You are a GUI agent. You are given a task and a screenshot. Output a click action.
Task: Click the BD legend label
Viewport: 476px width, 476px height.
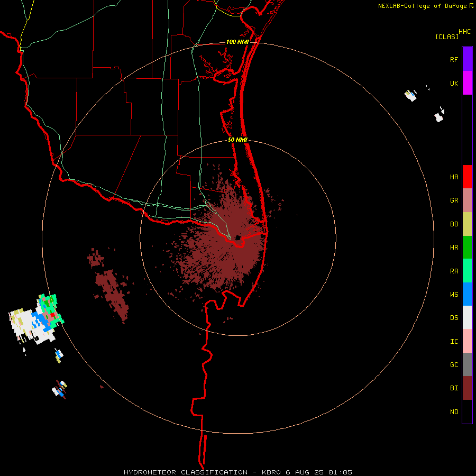(x=454, y=224)
